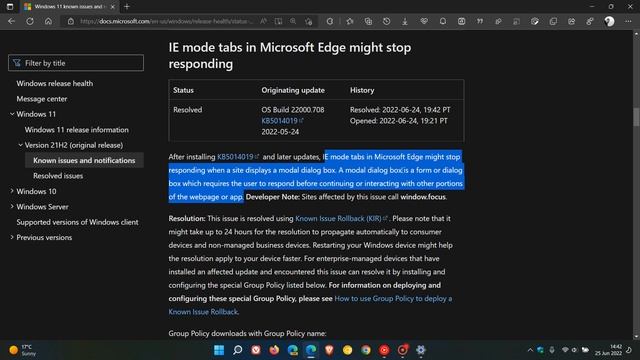Close the Windows 11 known issues tab
The height and width of the screenshot is (360, 640).
click(113, 7)
